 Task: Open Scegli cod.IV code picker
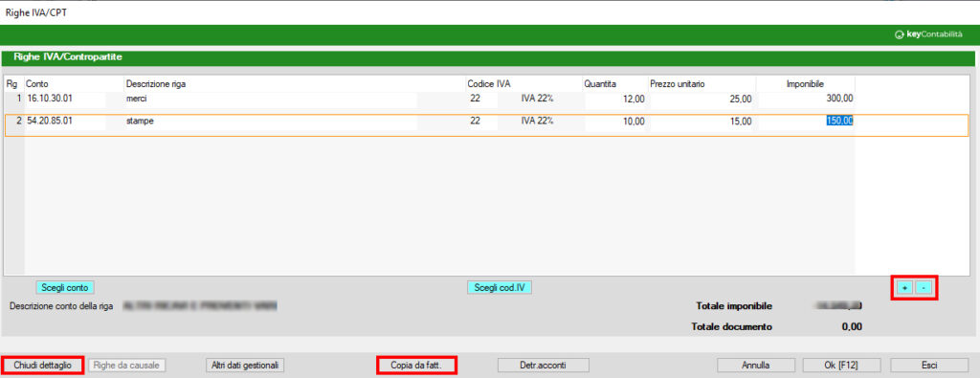[500, 287]
